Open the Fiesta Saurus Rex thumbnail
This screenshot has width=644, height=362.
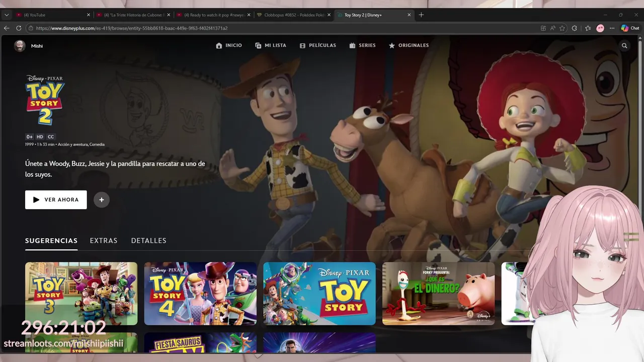(x=200, y=343)
